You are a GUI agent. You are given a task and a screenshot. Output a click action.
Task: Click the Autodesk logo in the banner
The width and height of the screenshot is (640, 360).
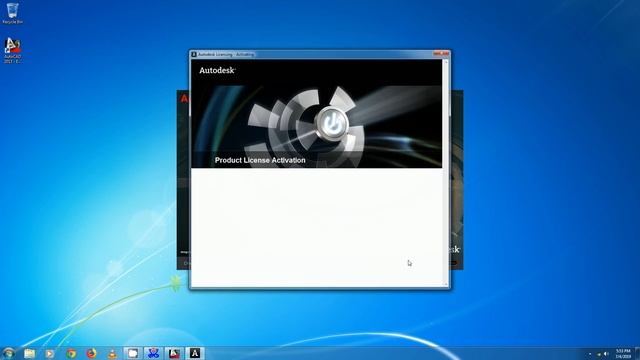(217, 71)
